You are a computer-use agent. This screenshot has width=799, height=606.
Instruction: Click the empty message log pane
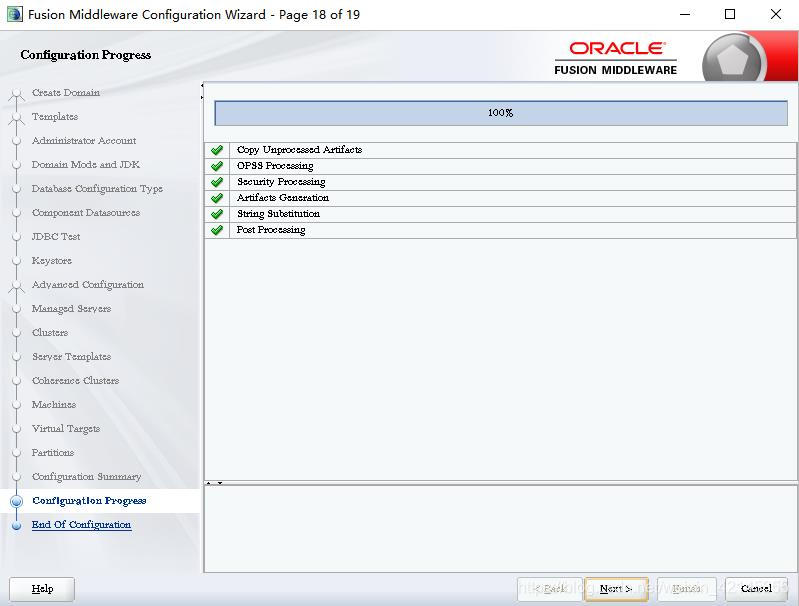pyautogui.click(x=500, y=529)
